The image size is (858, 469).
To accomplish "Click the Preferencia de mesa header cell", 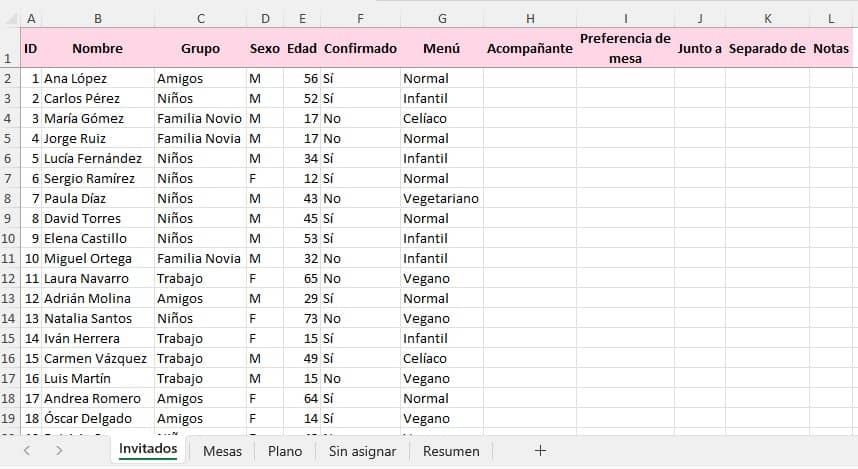I will pos(625,48).
